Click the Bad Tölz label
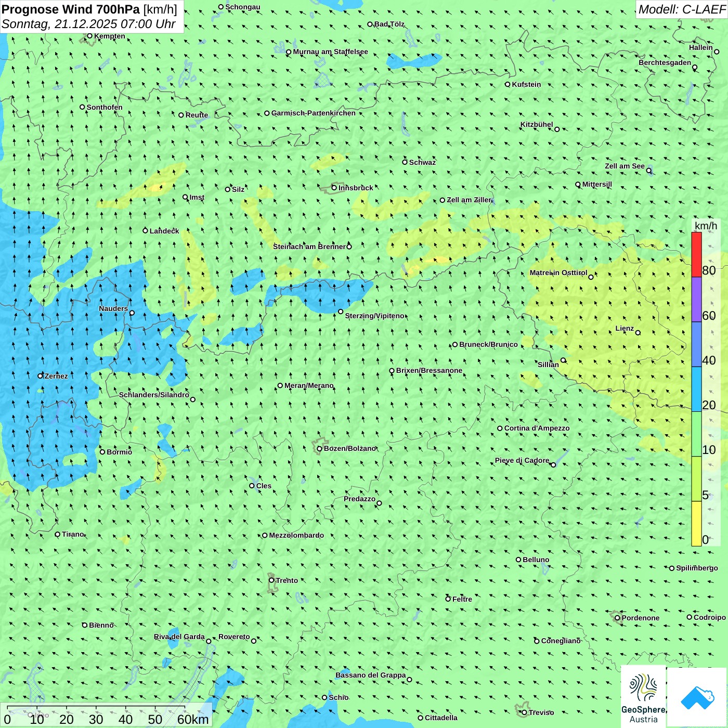 (389, 24)
